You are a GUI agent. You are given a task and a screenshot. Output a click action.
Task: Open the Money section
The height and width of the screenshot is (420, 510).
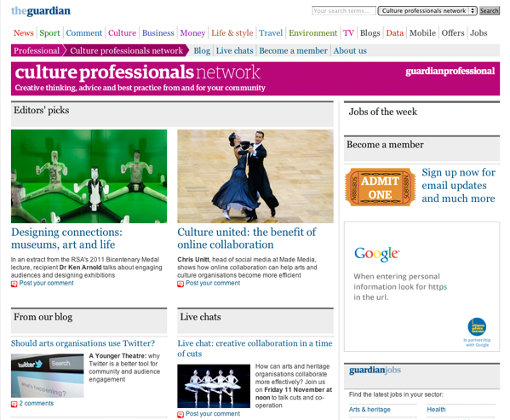coord(192,33)
